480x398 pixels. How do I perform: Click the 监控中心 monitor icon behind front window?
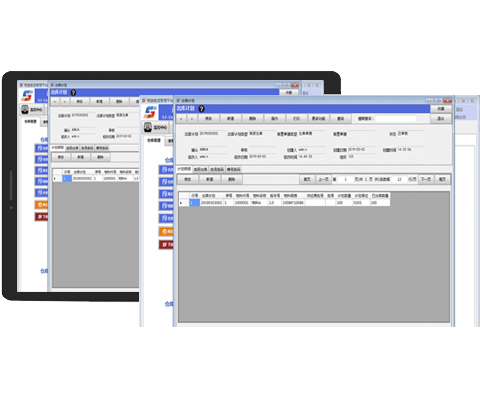[148, 127]
